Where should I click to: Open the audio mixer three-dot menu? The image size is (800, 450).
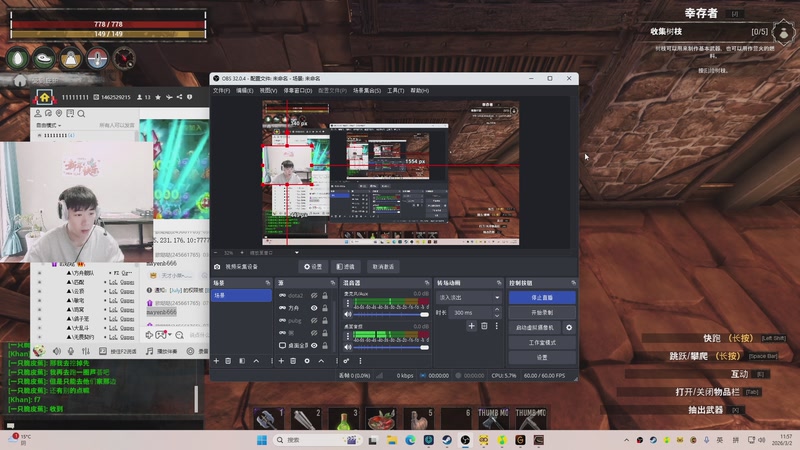coord(360,361)
